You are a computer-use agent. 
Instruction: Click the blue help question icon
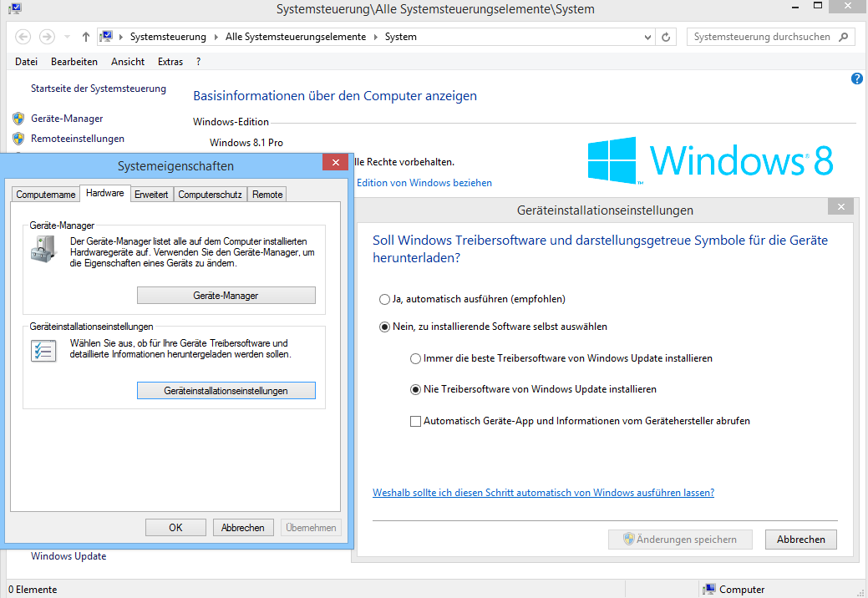click(x=856, y=79)
